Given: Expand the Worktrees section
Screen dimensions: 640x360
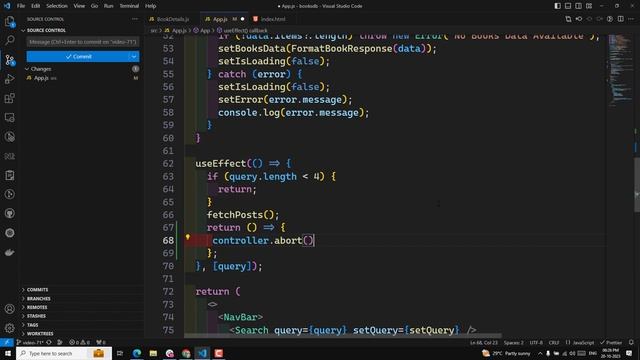Looking at the screenshot, I should pos(40,333).
